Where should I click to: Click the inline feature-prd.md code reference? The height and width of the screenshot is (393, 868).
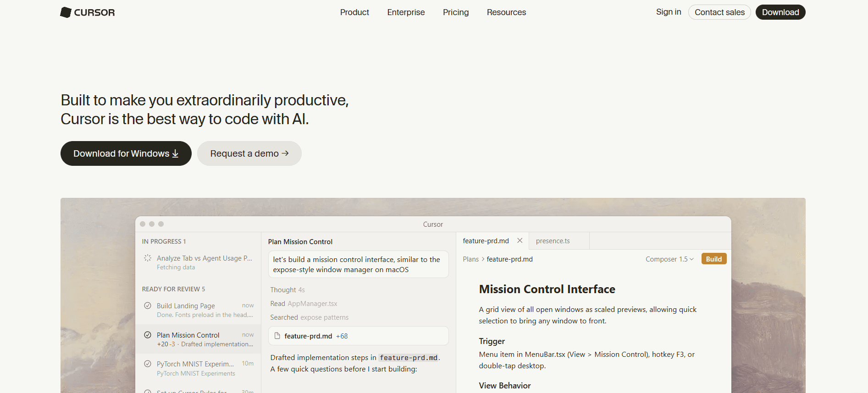[408, 358]
